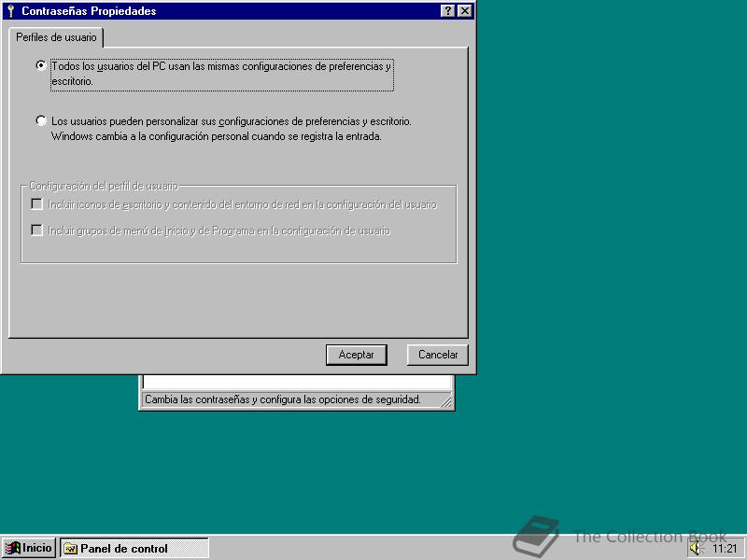Click the question mark help button in title bar
747x560 pixels.
[448, 11]
